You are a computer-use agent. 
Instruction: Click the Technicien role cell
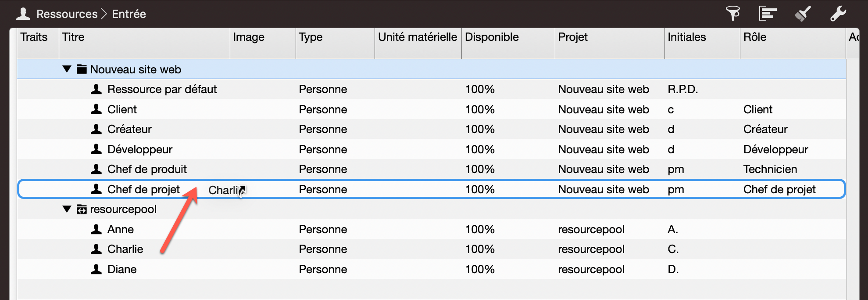(x=770, y=169)
